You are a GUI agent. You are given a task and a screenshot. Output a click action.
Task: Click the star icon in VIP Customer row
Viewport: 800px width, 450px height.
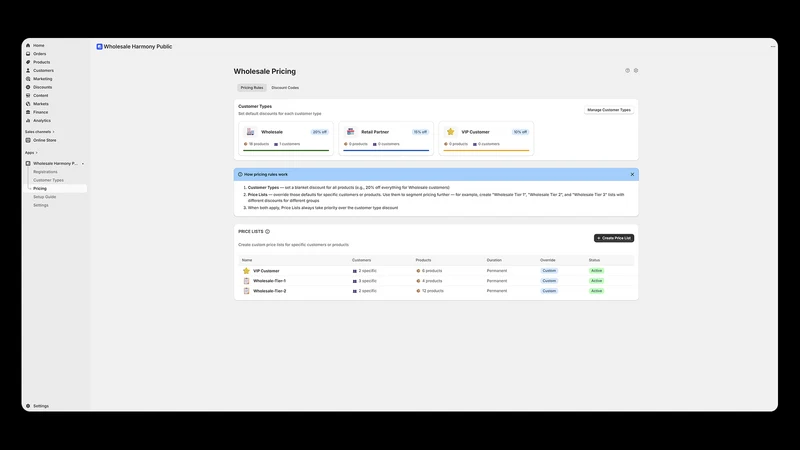(246, 271)
